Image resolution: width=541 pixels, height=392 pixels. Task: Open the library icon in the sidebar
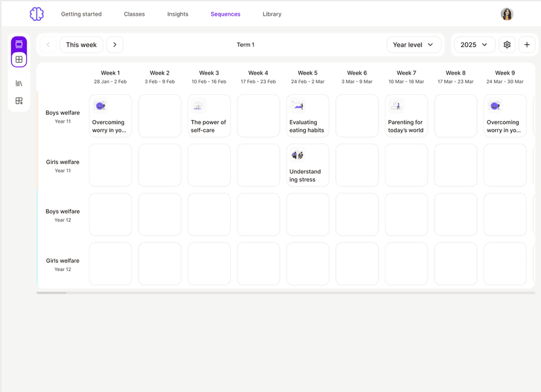pyautogui.click(x=19, y=82)
